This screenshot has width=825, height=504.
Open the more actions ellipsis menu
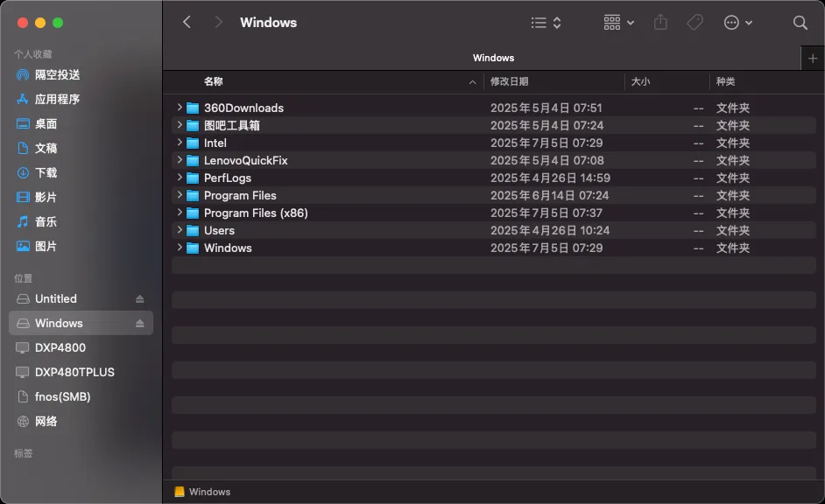[738, 23]
